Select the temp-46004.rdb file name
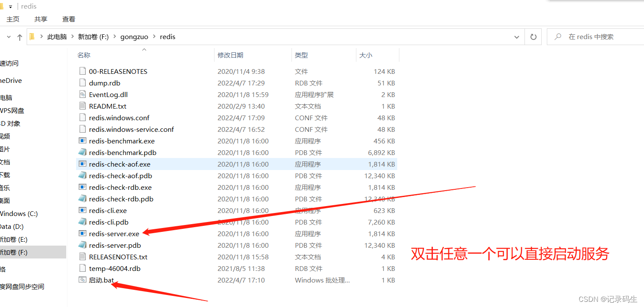 pos(115,268)
